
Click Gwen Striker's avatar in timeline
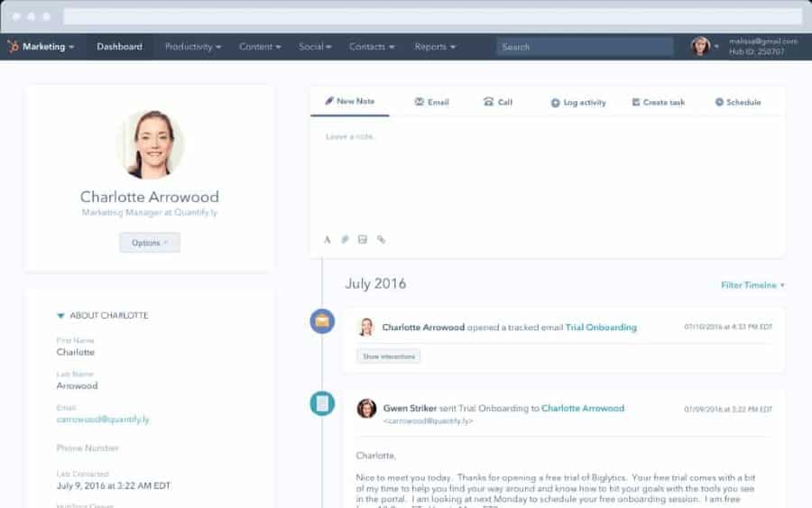(366, 409)
